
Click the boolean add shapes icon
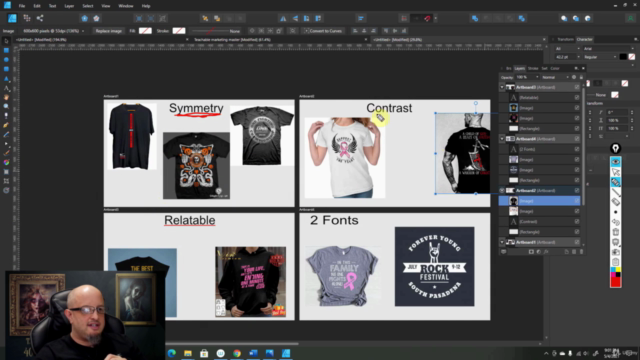475,18
